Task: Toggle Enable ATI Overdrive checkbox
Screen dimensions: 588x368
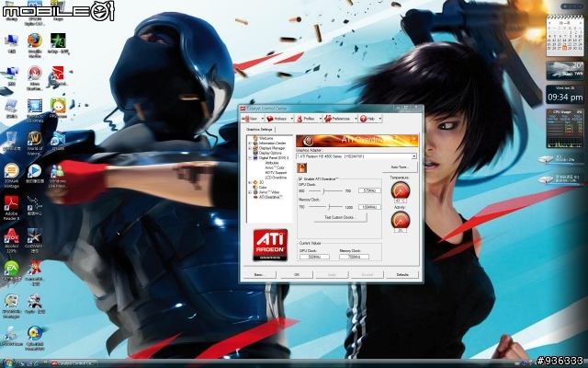Action: [300, 179]
